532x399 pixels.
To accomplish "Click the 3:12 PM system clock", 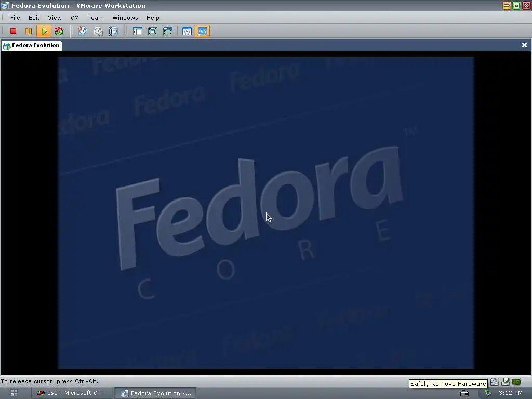I will click(x=510, y=393).
